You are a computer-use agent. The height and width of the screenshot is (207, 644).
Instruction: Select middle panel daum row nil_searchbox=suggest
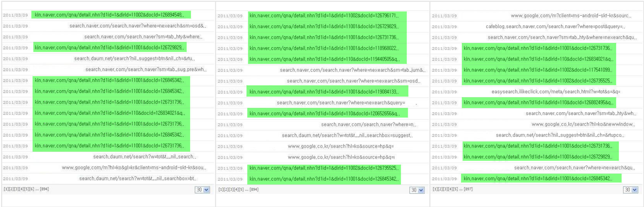(347, 136)
